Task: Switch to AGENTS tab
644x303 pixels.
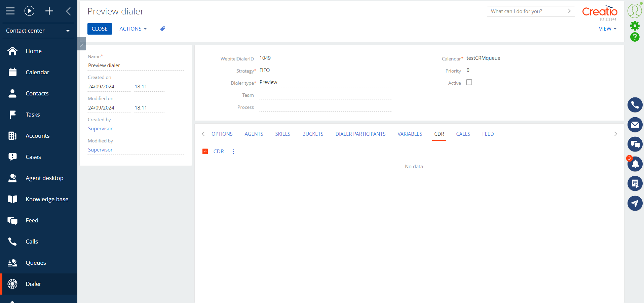Action: 254,134
